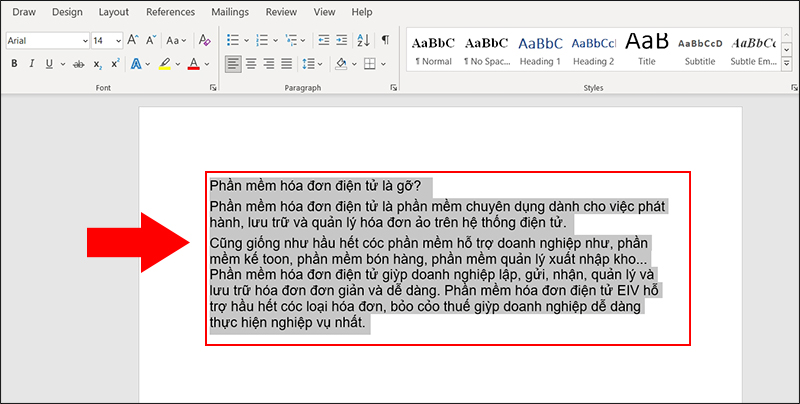The image size is (800, 404).
Task: Show or hide paragraph marks
Action: click(x=385, y=41)
